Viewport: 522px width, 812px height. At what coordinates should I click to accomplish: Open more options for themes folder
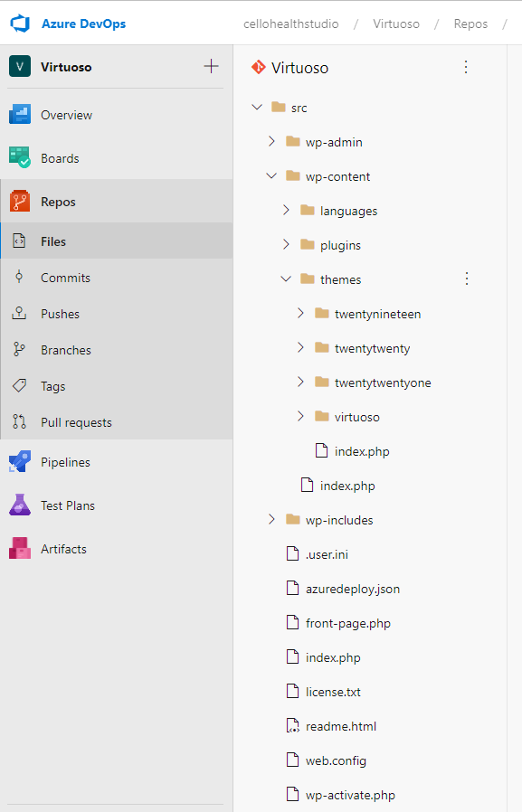click(467, 279)
